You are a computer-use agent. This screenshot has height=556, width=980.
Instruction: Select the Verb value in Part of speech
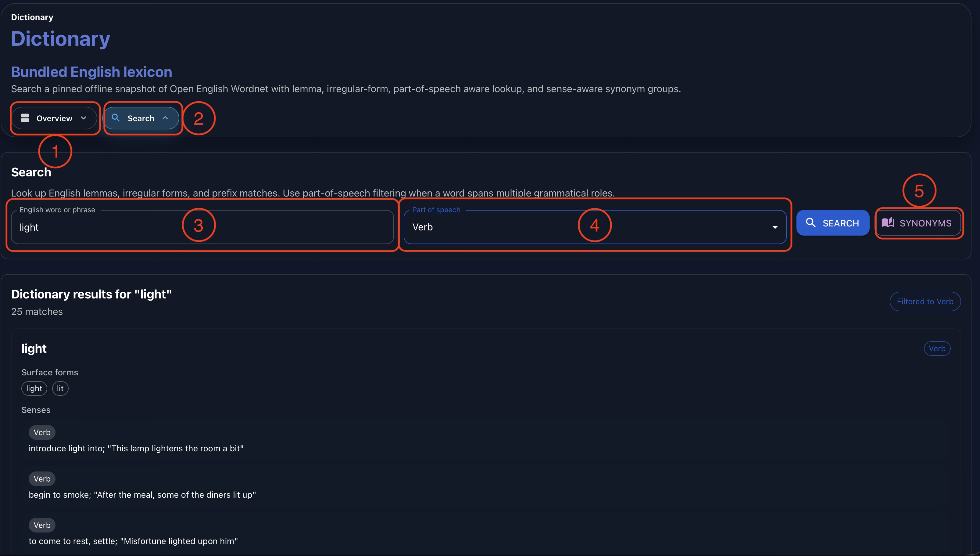click(x=422, y=227)
